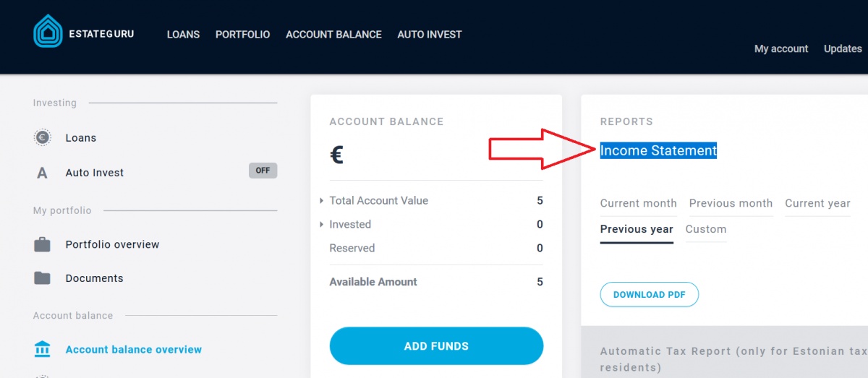Viewport: 868px width, 378px height.
Task: Open Auto Invest from the top navigation
Action: (429, 35)
